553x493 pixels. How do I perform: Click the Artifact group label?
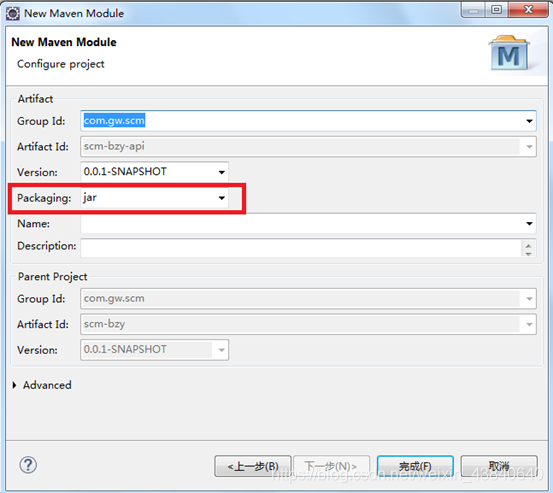click(35, 99)
